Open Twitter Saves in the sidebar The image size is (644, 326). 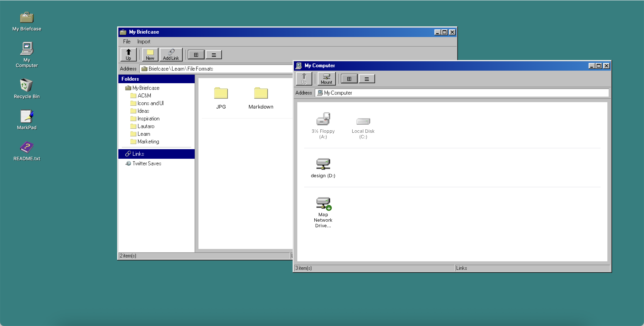(x=147, y=163)
